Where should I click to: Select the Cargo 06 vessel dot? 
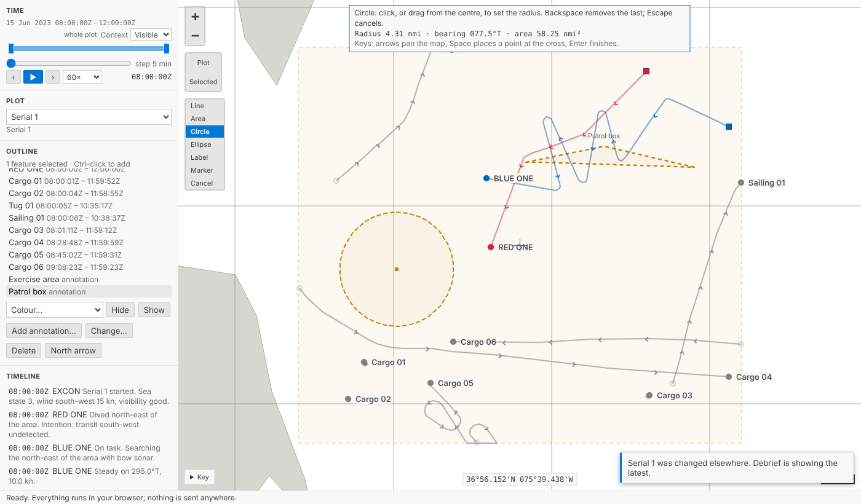[x=453, y=342]
